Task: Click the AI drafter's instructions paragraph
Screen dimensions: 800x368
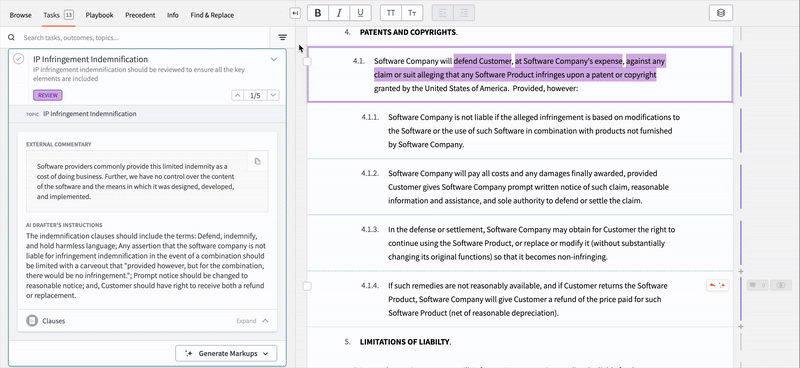Action: click(x=146, y=266)
